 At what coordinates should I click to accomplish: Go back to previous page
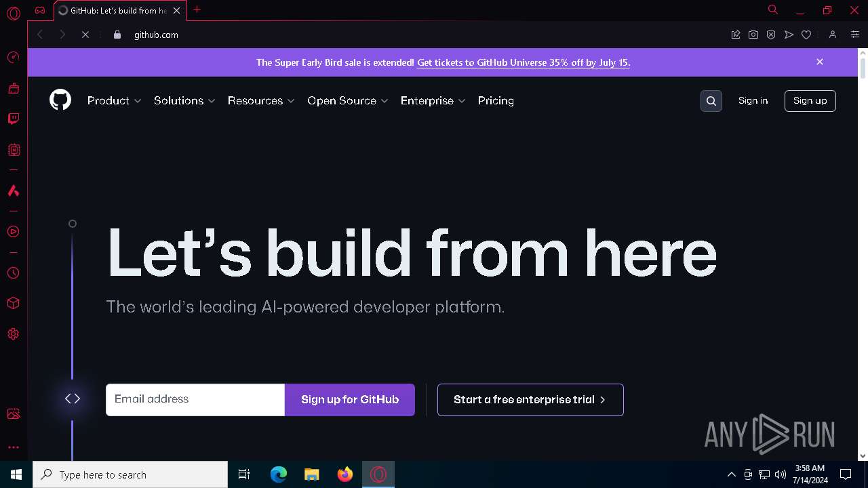[x=40, y=35]
